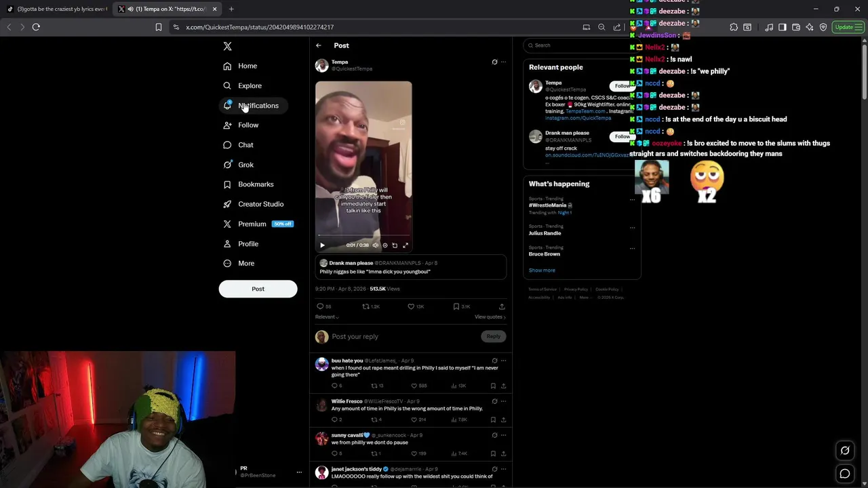Open the Home page from the sidebar
The height and width of the screenshot is (488, 868).
coord(241,66)
